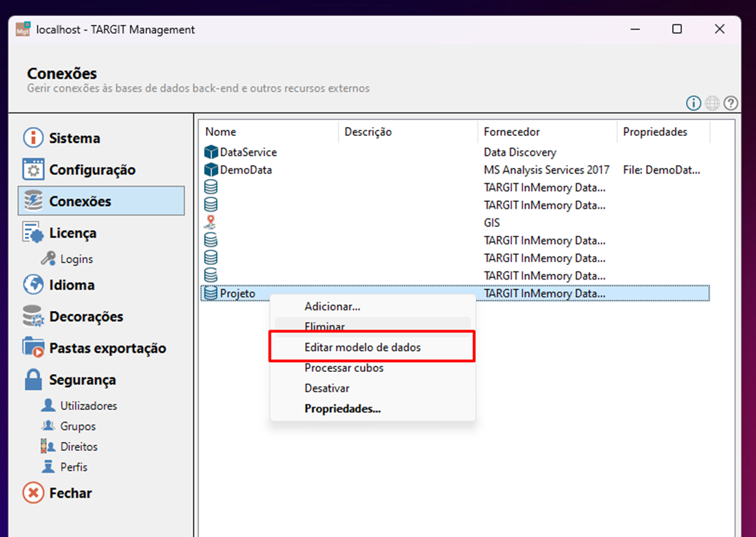Select the DemoData cube icon

211,169
